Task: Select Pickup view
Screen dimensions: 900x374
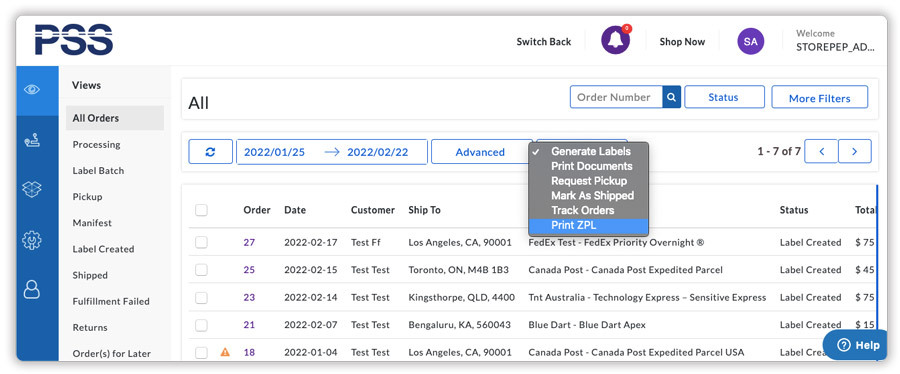Action: pos(87,197)
